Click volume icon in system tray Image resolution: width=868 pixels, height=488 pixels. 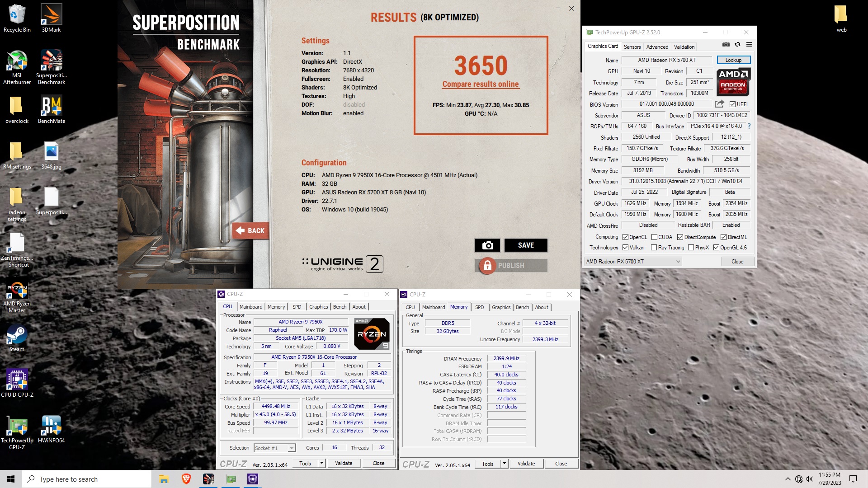(809, 479)
